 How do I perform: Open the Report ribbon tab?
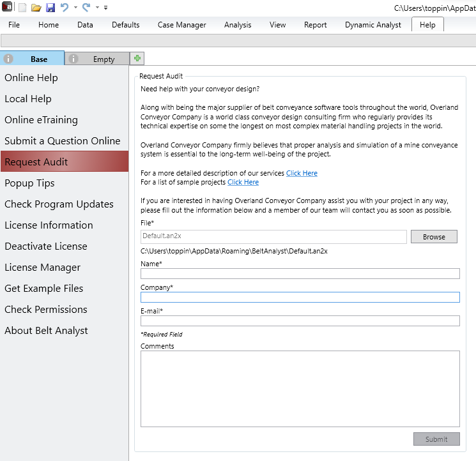316,25
